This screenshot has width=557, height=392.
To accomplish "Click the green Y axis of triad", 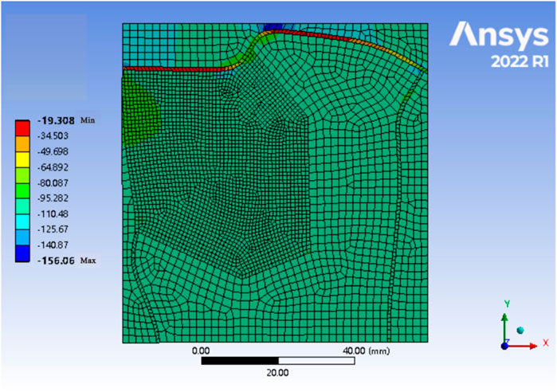I will click(x=504, y=328).
